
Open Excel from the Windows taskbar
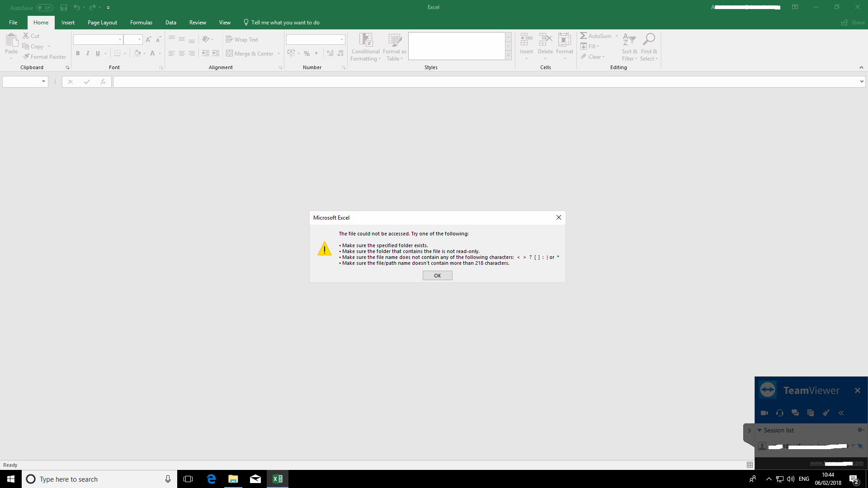click(x=278, y=479)
